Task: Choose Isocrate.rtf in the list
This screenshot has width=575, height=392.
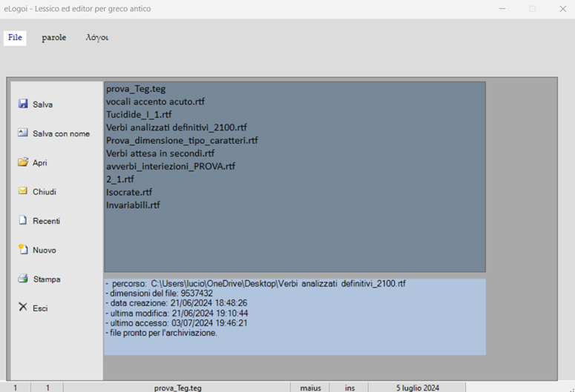Action: point(128,192)
